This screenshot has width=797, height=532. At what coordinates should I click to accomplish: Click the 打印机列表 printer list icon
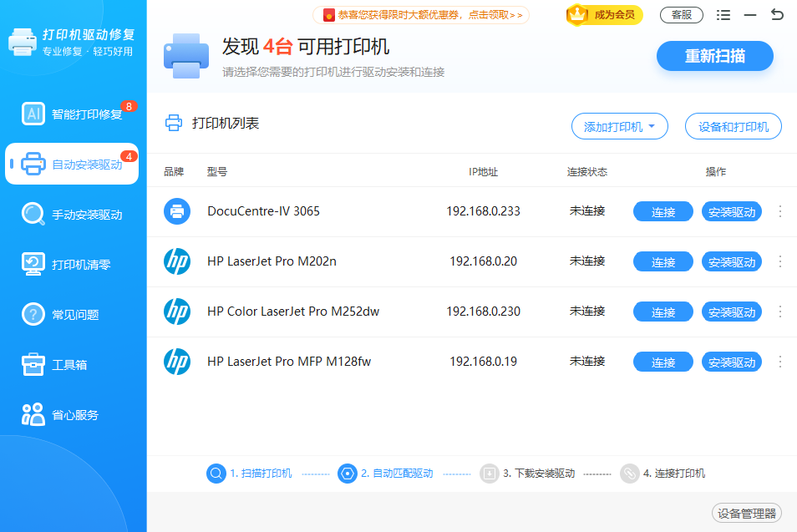174,124
